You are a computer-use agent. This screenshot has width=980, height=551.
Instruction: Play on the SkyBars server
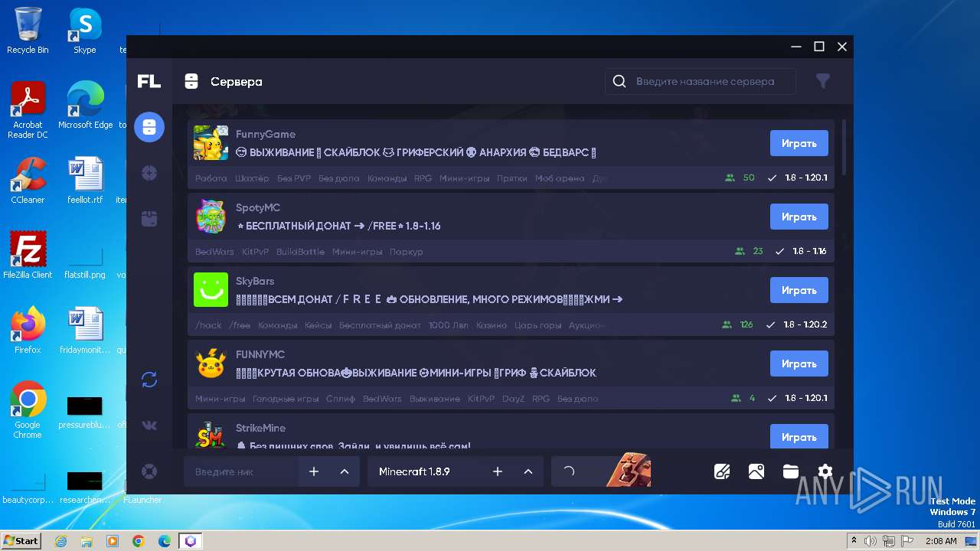(799, 290)
